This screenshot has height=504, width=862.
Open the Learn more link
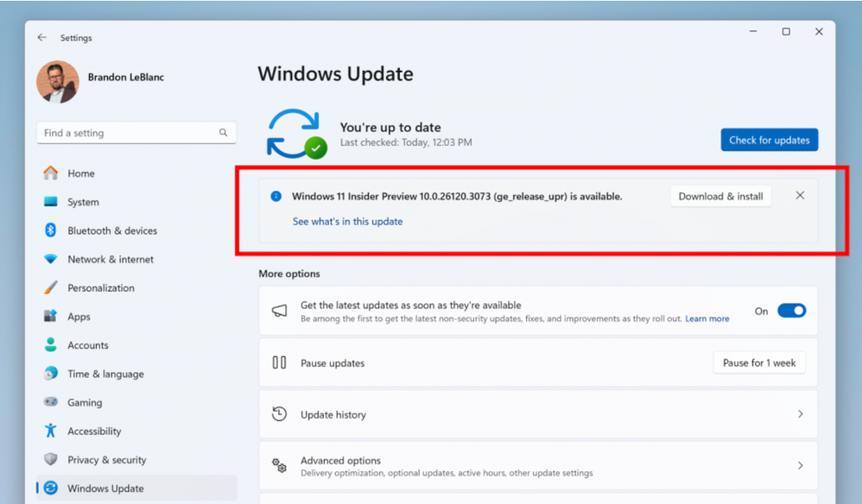coord(707,318)
